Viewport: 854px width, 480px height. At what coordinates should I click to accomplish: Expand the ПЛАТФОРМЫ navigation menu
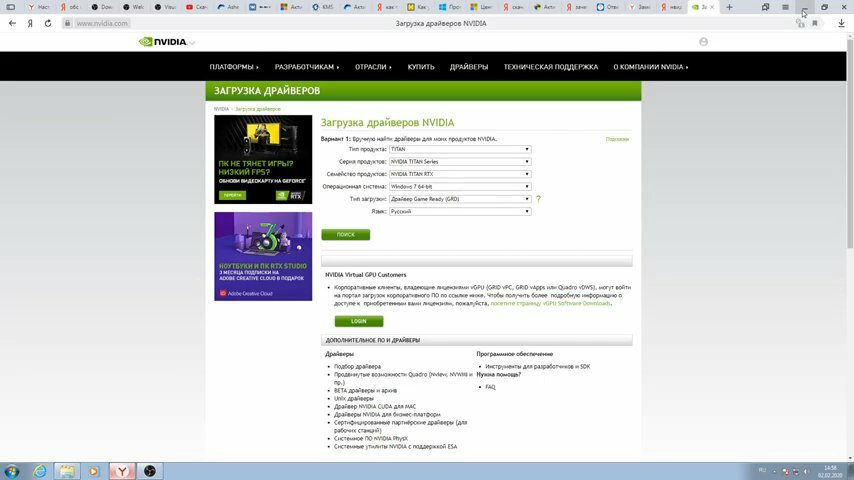coord(234,67)
